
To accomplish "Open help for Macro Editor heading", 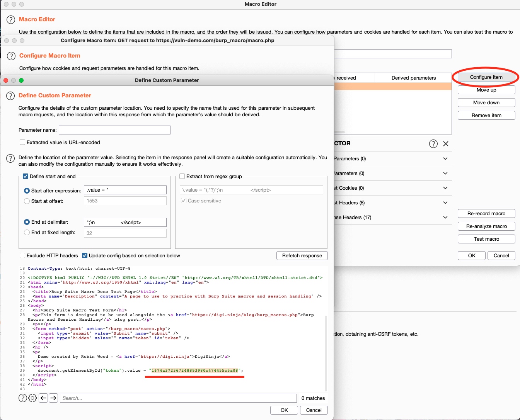I will coord(11,20).
